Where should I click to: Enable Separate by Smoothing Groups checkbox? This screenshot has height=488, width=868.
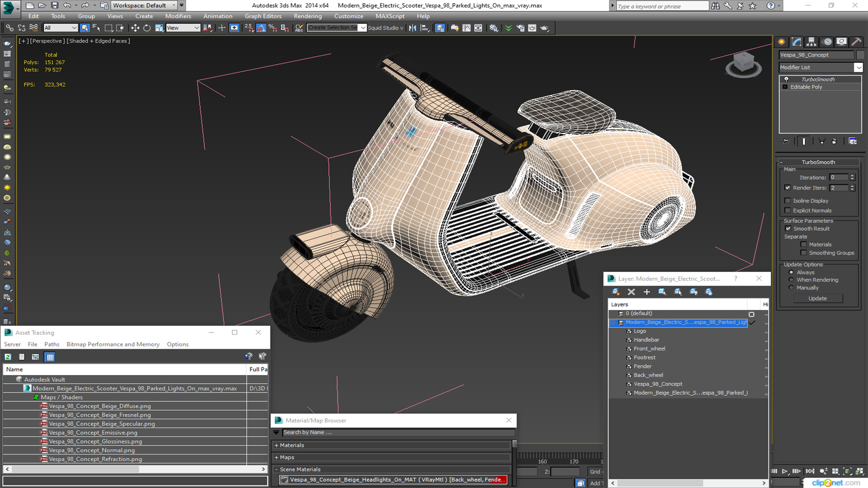(x=804, y=253)
